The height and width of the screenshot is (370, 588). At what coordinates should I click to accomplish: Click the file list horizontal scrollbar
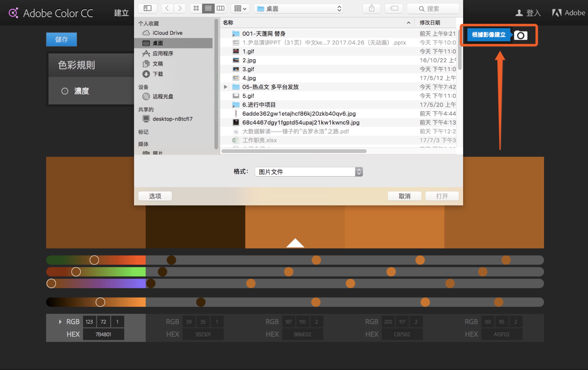(x=294, y=151)
